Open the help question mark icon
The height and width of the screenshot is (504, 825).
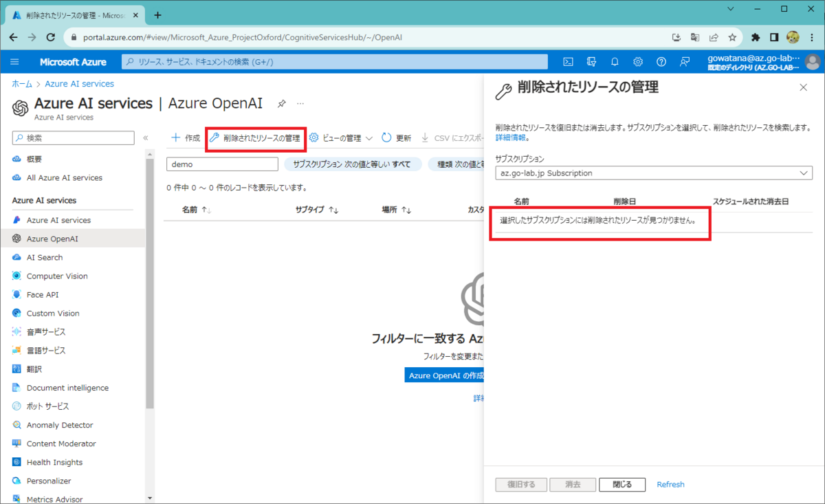661,62
